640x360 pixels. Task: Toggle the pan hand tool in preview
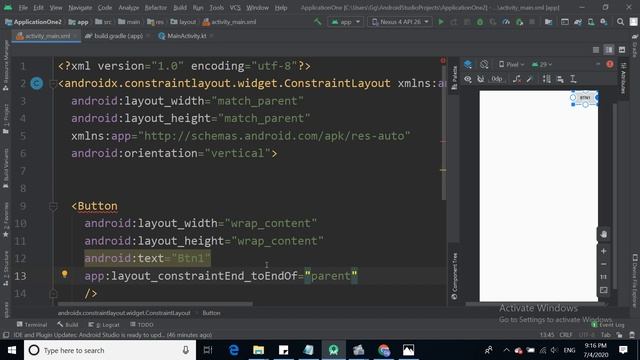(604, 234)
